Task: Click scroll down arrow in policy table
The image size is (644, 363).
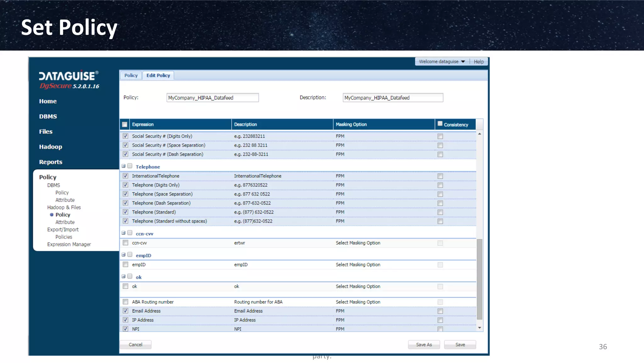Action: [x=480, y=328]
